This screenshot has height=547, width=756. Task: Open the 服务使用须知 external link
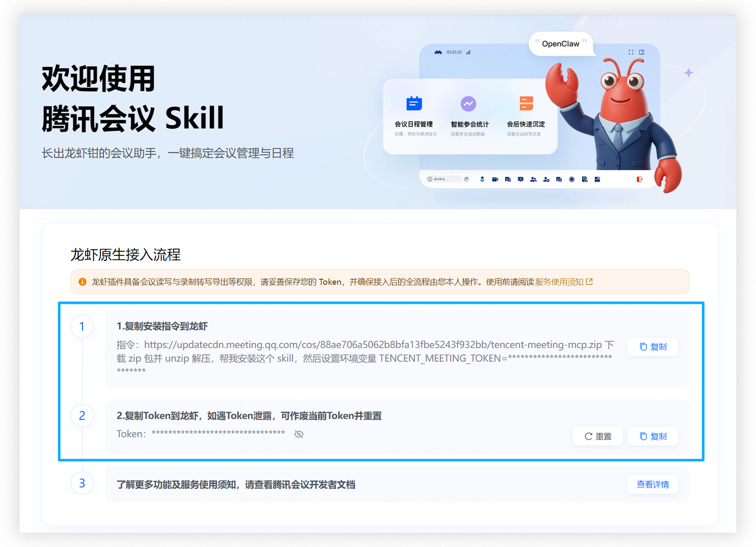(x=559, y=282)
